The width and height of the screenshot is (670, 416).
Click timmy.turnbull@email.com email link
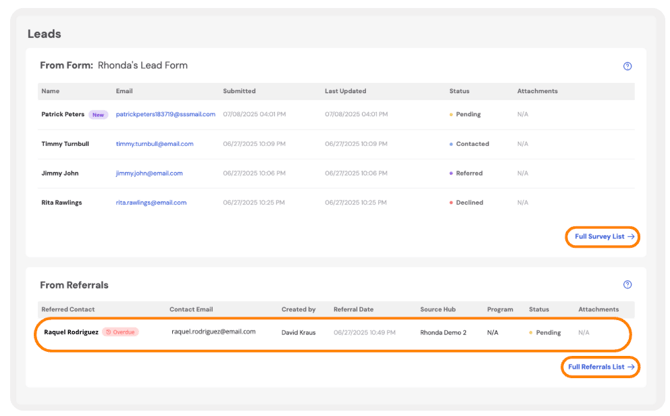(x=155, y=144)
